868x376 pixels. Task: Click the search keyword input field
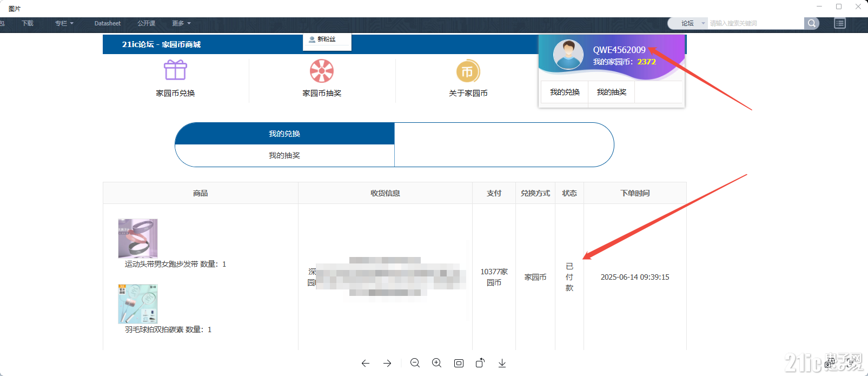tap(756, 23)
